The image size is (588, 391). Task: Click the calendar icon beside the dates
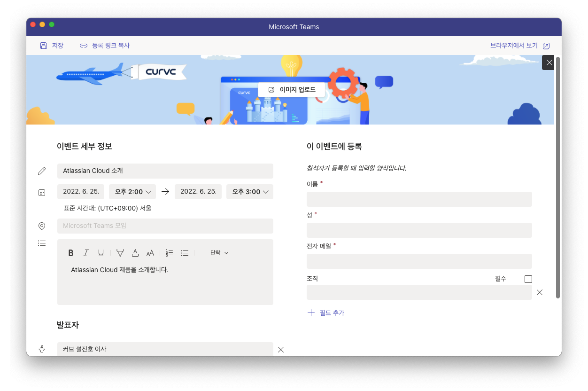click(x=42, y=192)
